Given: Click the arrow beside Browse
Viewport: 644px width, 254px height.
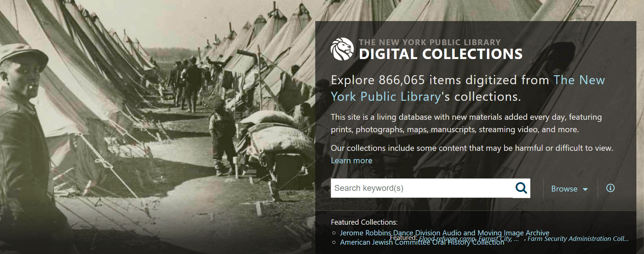Looking at the screenshot, I should coord(585,189).
